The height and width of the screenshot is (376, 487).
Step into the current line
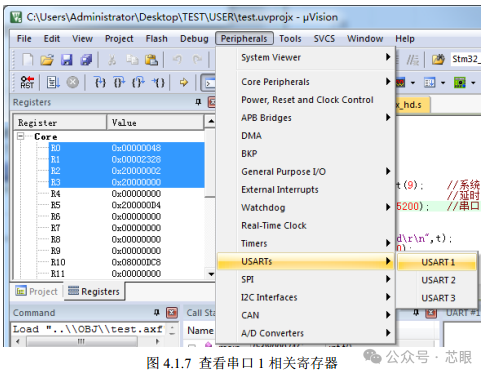point(100,82)
